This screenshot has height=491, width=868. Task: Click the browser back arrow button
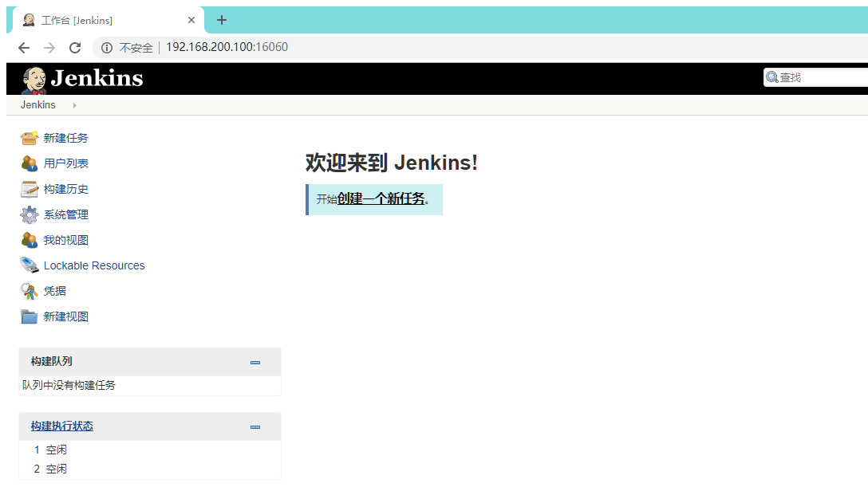[x=24, y=48]
